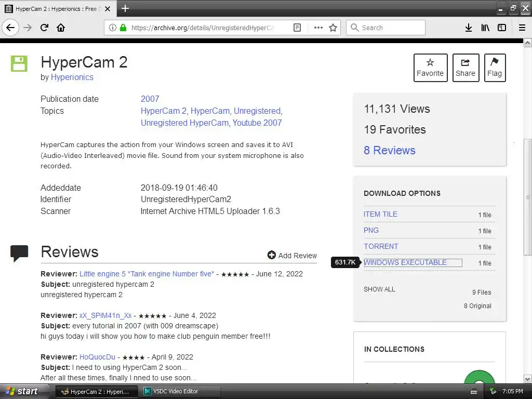532x399 pixels.
Task: Switch to HyperCam 2 taskbar window
Action: click(96, 392)
